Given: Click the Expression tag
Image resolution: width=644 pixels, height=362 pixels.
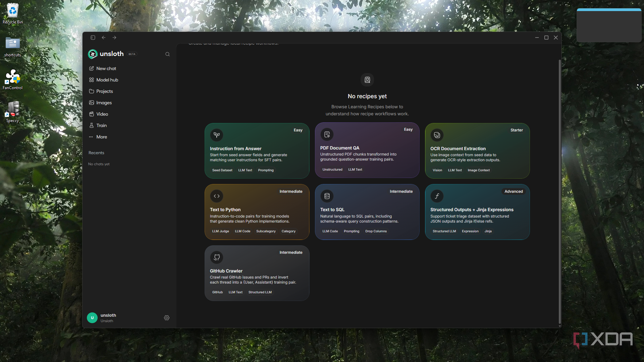Looking at the screenshot, I should (470, 231).
